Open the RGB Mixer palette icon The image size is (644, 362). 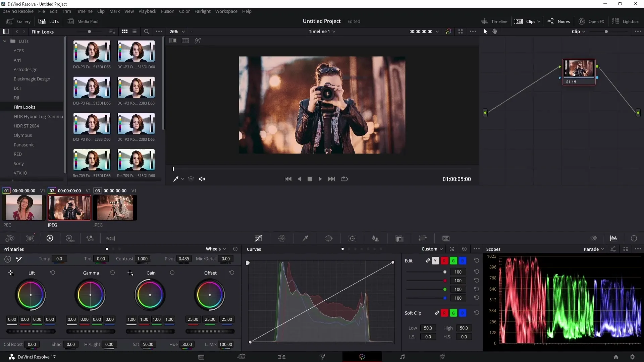pos(90,238)
